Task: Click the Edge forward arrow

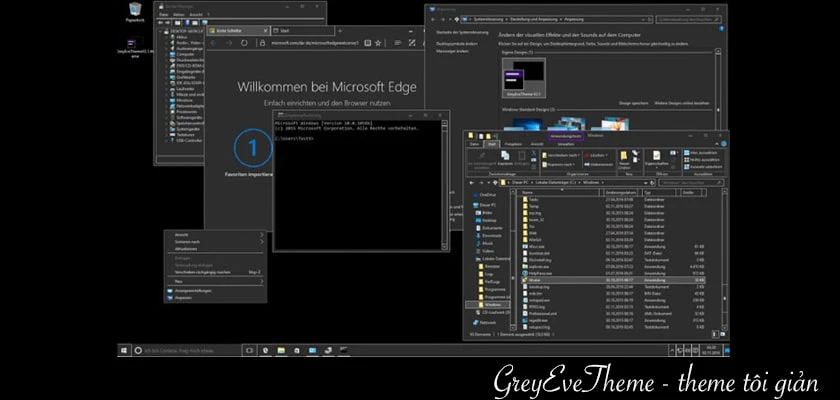Action: [229, 43]
